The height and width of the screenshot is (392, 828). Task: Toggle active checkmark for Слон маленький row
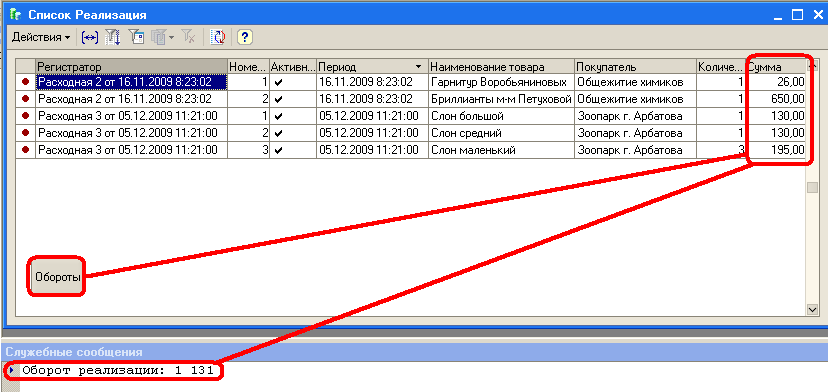coord(279,151)
